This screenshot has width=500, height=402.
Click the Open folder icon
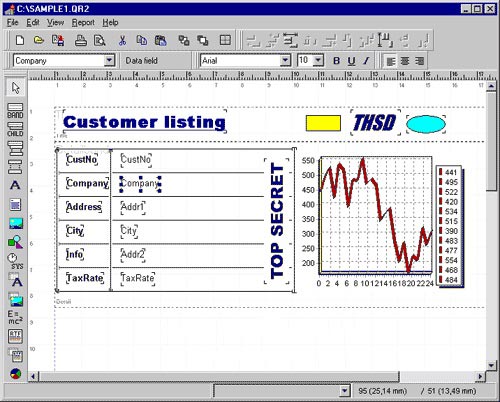[39, 41]
